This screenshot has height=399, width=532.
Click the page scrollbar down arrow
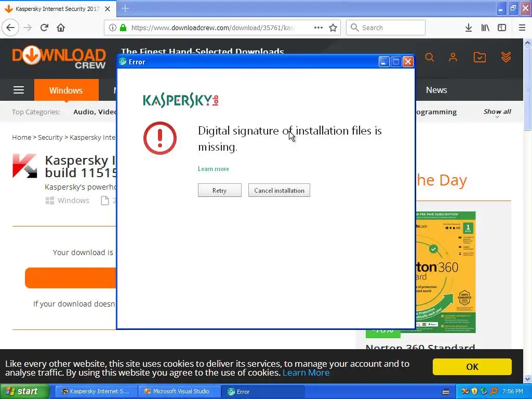[527, 379]
